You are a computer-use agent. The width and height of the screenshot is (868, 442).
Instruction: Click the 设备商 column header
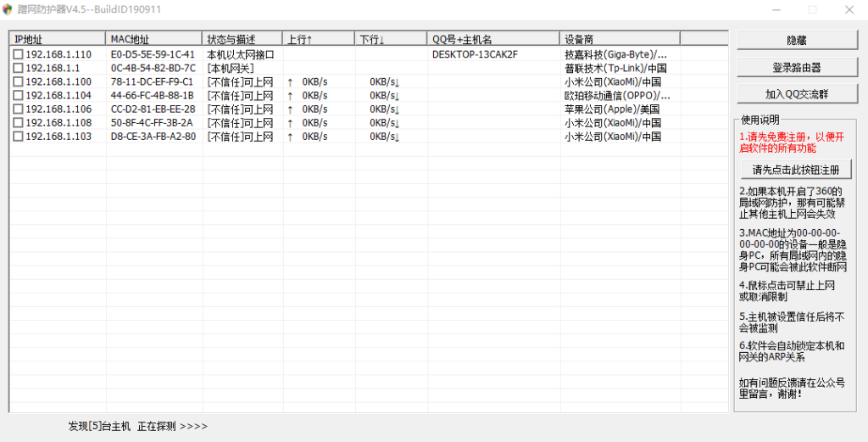pyautogui.click(x=620, y=39)
